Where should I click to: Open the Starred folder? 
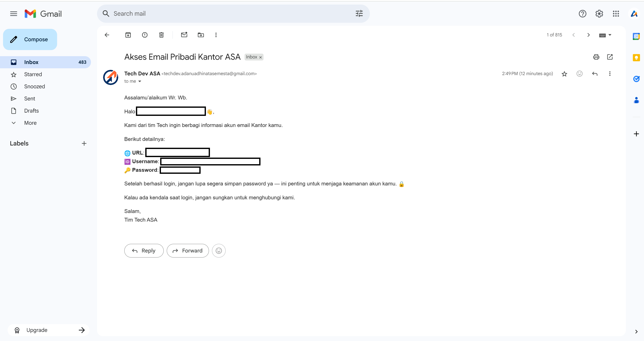(x=33, y=74)
